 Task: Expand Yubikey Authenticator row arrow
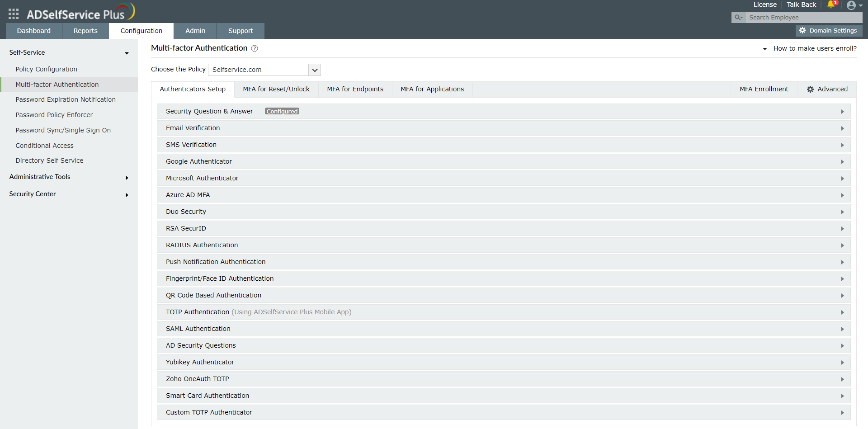coord(843,363)
